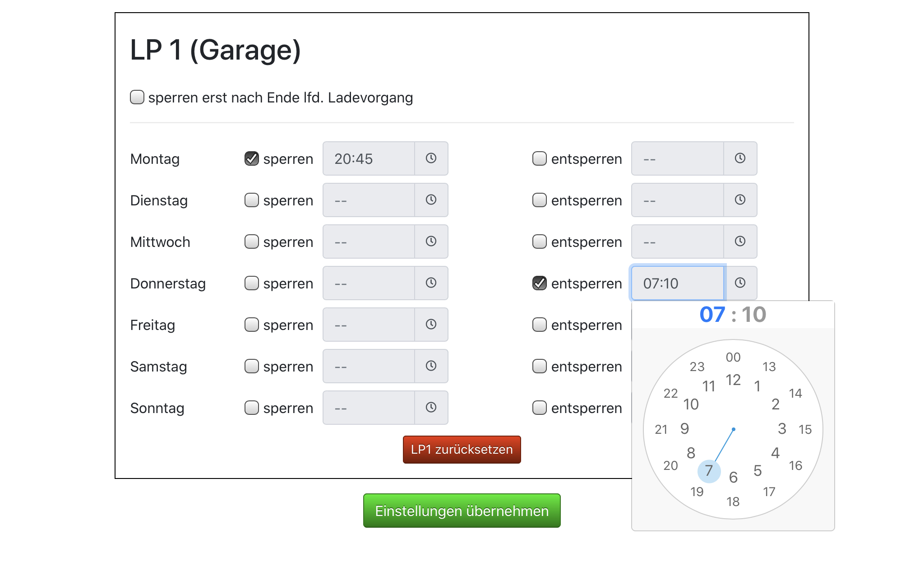This screenshot has height=562, width=924.
Task: Click the 'LP1 zurücksetzen' button
Action: (x=462, y=450)
